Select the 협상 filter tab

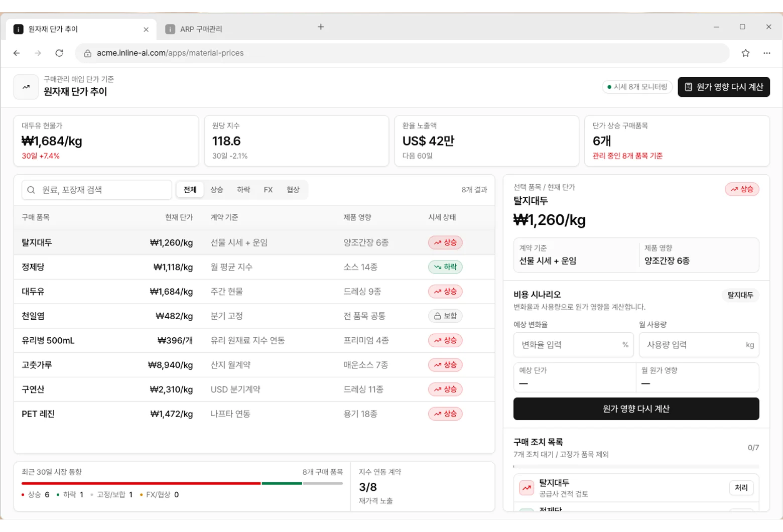pyautogui.click(x=293, y=190)
